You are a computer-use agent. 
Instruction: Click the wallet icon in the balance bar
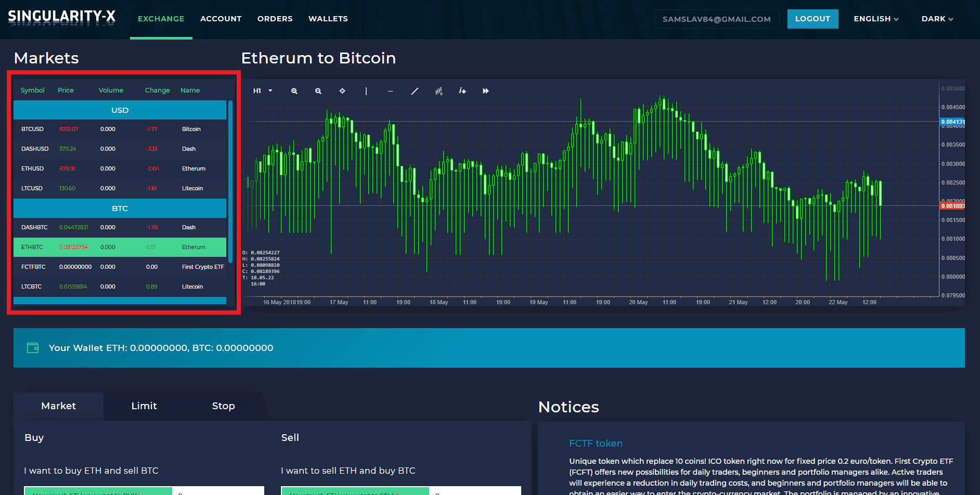33,348
